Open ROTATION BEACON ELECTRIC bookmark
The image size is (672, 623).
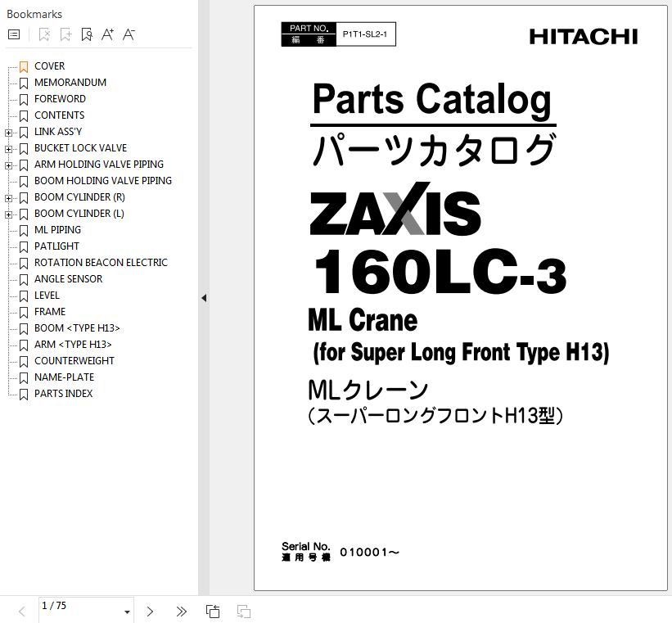(101, 263)
